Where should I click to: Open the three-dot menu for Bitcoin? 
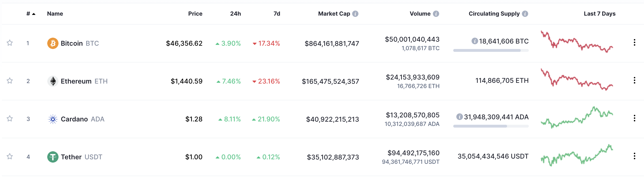point(635,42)
